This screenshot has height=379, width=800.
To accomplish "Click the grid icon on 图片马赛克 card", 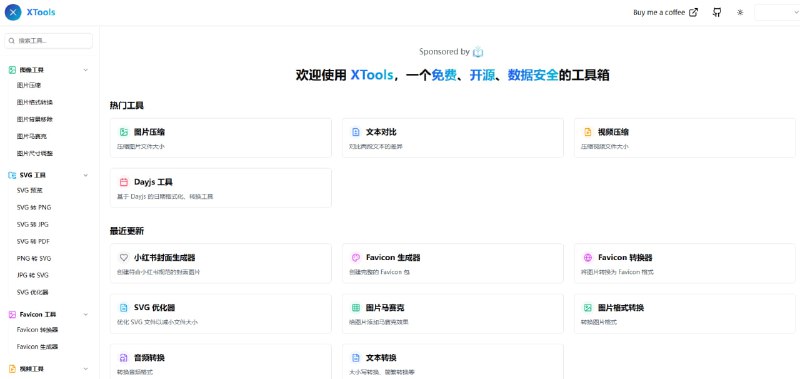I will coord(356,308).
